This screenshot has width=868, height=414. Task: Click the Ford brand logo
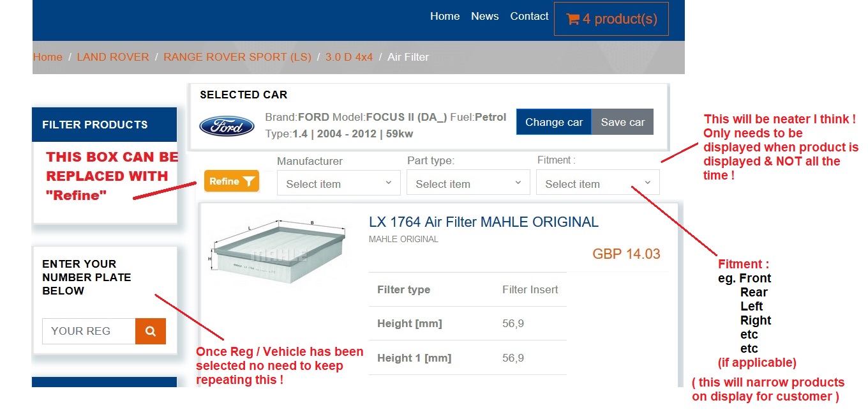pyautogui.click(x=227, y=126)
